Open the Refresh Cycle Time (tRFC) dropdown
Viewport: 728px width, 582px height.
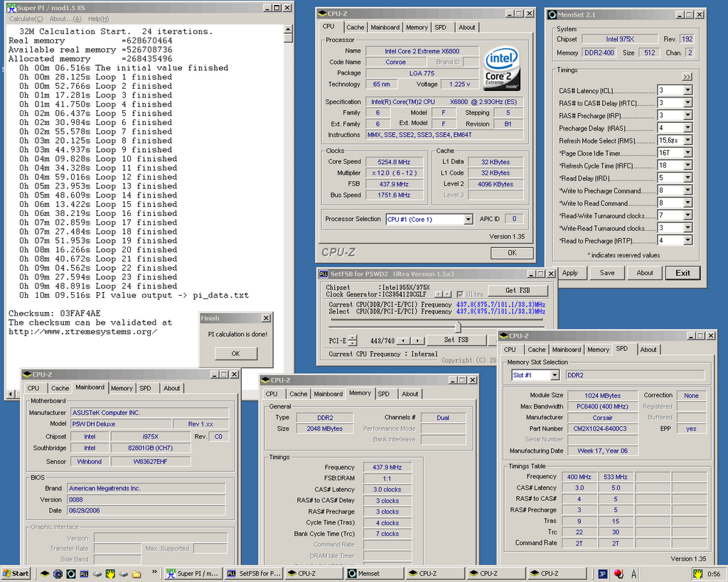[x=687, y=166]
